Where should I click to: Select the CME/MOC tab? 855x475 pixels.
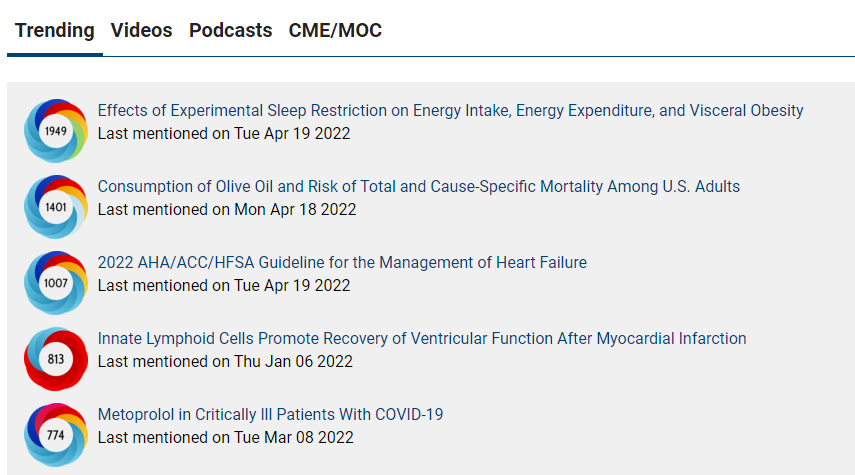pyautogui.click(x=335, y=31)
